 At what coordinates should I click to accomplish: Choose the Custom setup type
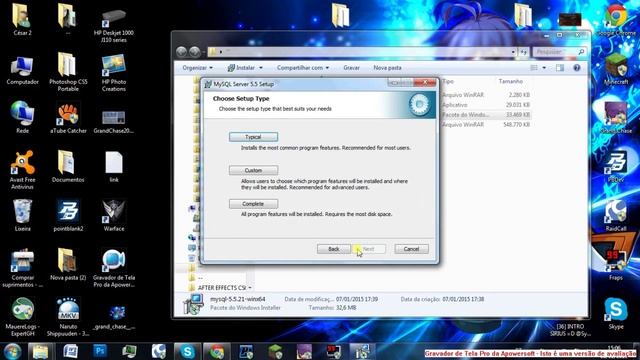point(253,170)
